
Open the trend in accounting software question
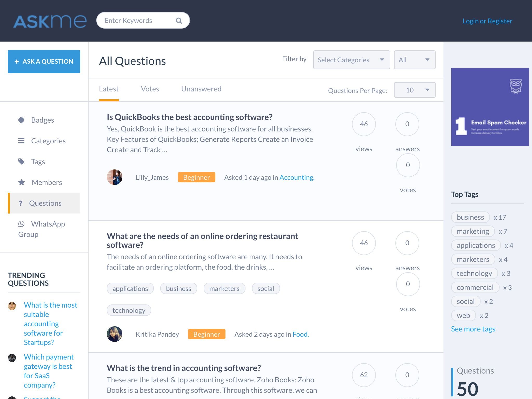(x=184, y=368)
